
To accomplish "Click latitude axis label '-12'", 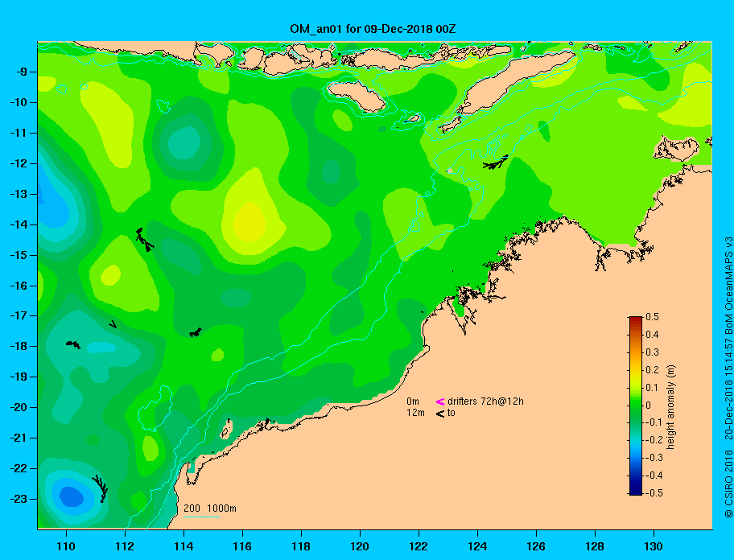I will tap(20, 164).
